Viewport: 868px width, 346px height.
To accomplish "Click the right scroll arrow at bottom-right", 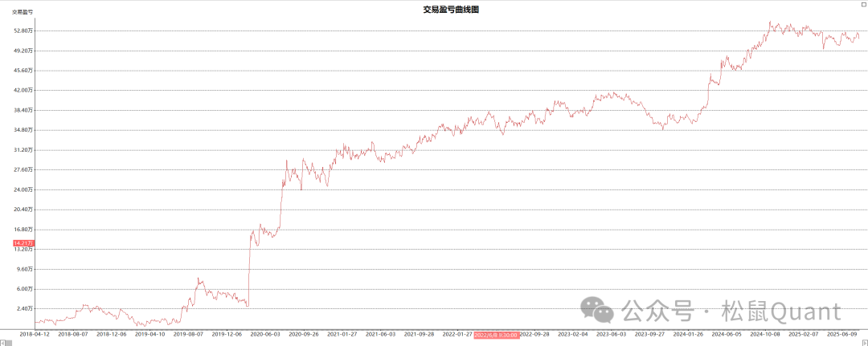I will click(864, 342).
